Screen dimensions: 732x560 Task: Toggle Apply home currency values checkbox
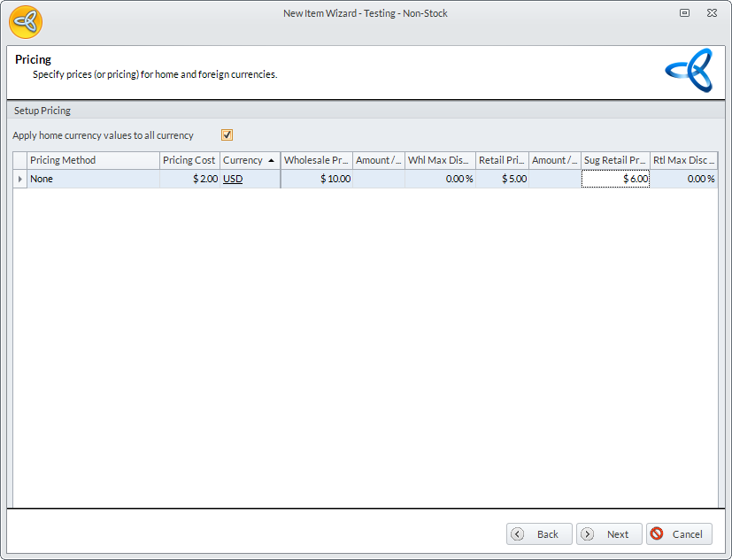pyautogui.click(x=227, y=135)
